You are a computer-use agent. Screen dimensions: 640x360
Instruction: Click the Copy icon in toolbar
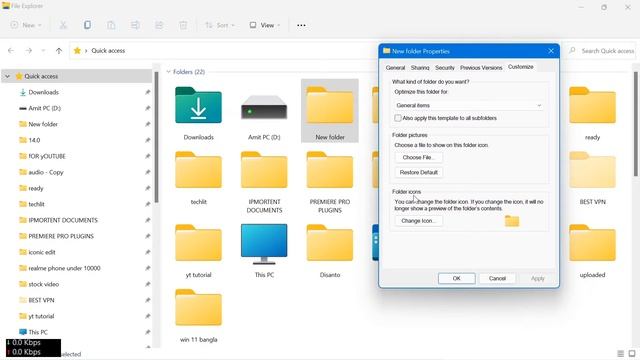pos(87,25)
